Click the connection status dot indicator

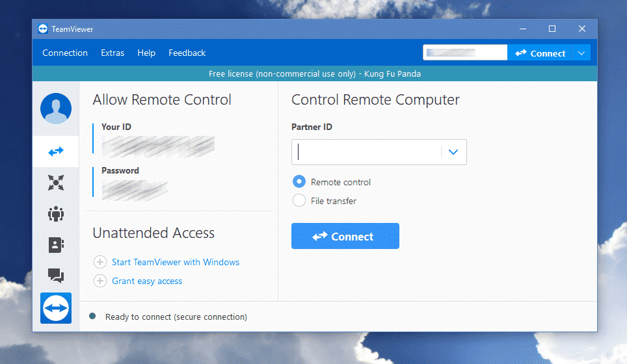(92, 316)
